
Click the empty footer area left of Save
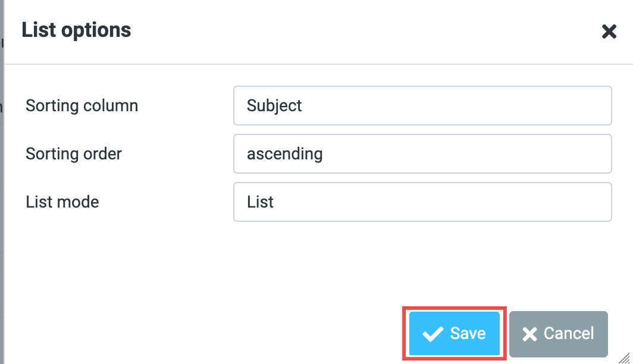click(x=208, y=333)
